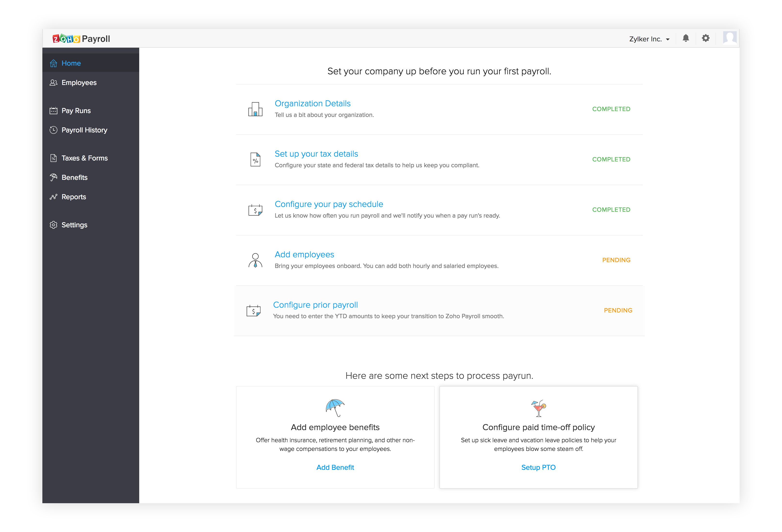The height and width of the screenshot is (532, 782).
Task: Click the tax percent document icon
Action: [x=255, y=160]
